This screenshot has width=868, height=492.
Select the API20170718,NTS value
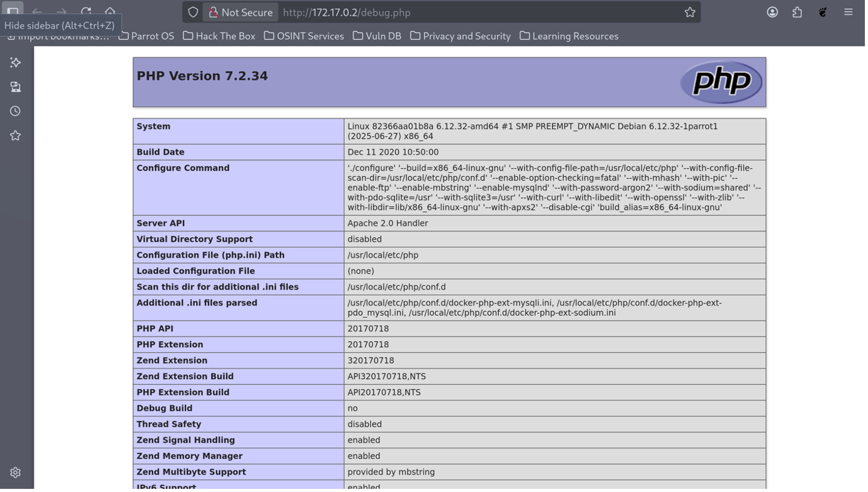tap(384, 393)
